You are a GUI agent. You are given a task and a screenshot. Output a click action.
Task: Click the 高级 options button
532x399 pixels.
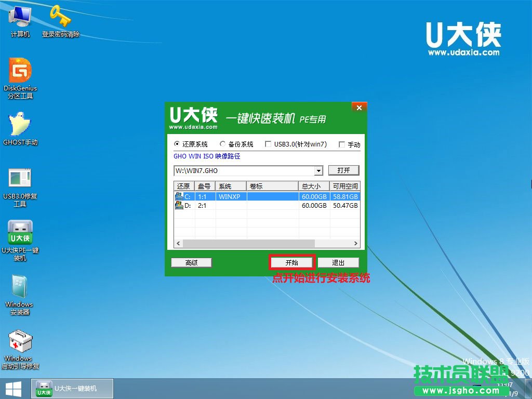pos(191,262)
